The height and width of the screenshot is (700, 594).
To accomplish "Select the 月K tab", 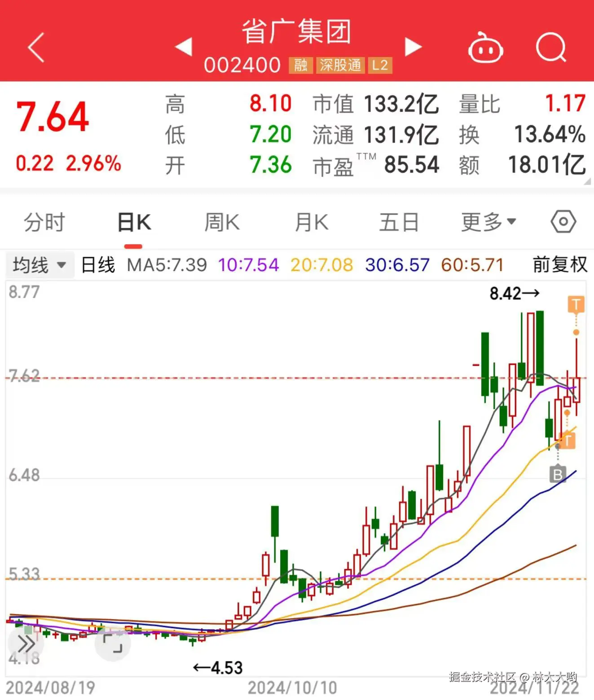I will [311, 222].
